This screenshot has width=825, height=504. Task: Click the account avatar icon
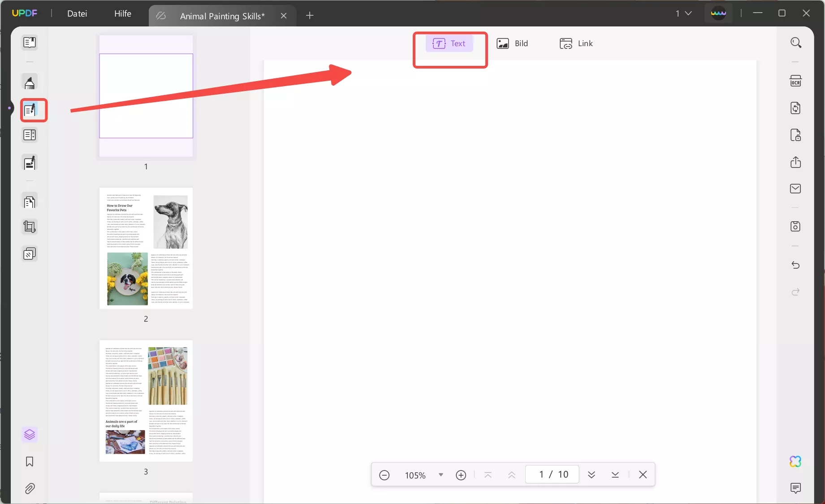click(x=718, y=13)
